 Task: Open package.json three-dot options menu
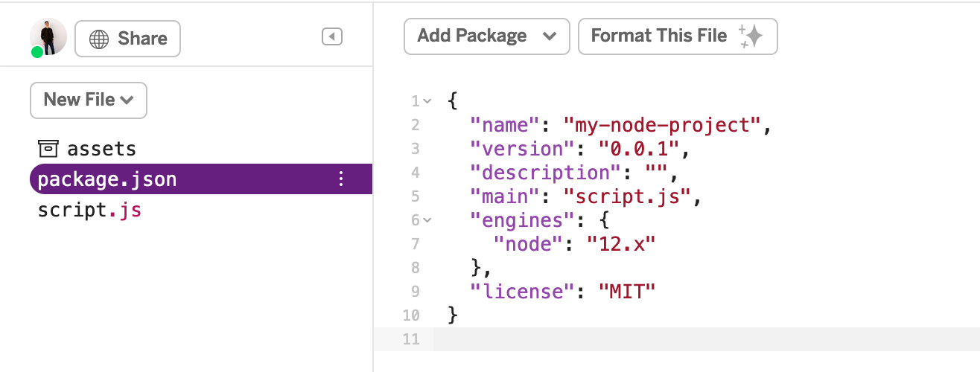[x=341, y=179]
